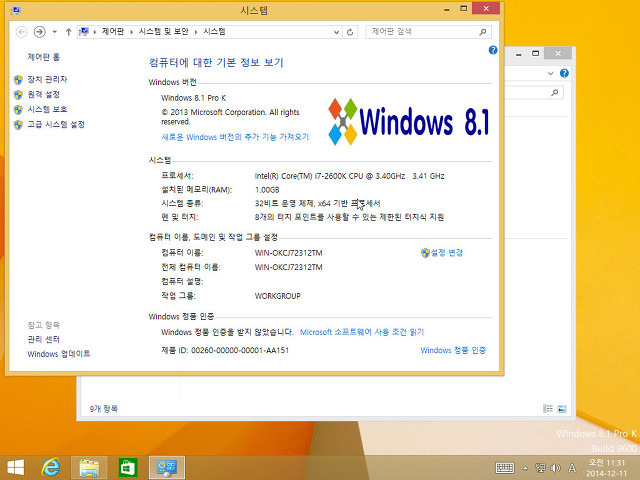Select the 1.00GB installed memory value
The image size is (640, 480).
267,190
